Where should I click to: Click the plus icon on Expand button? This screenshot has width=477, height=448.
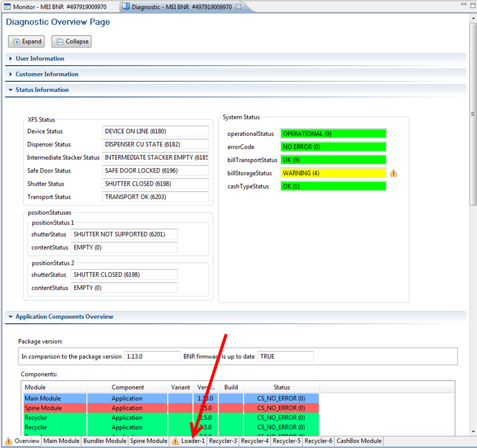click(x=17, y=42)
